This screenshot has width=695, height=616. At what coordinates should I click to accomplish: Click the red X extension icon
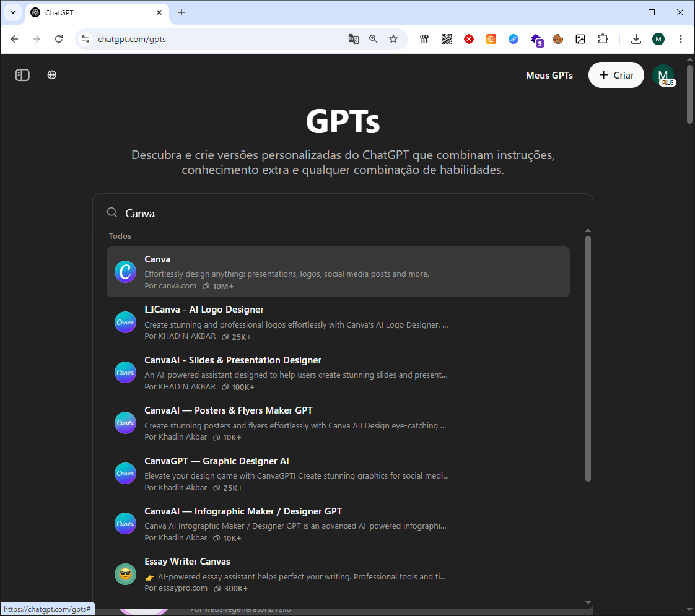click(468, 39)
